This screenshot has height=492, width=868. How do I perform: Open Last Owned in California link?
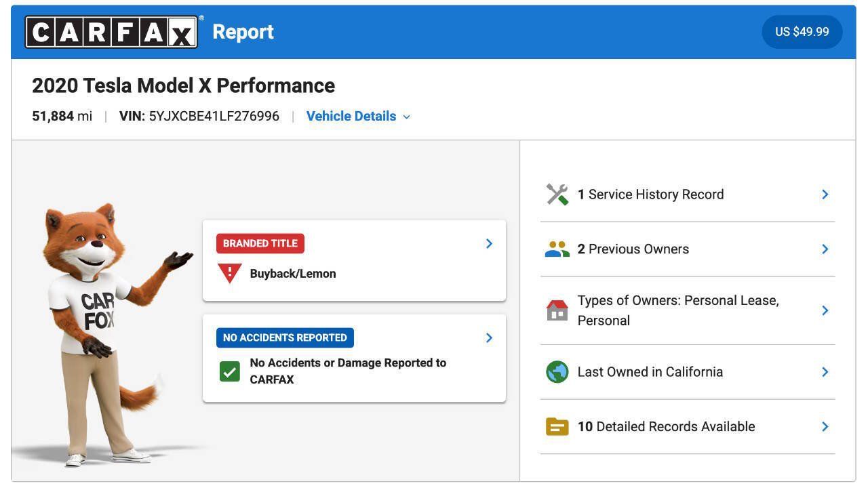point(688,372)
